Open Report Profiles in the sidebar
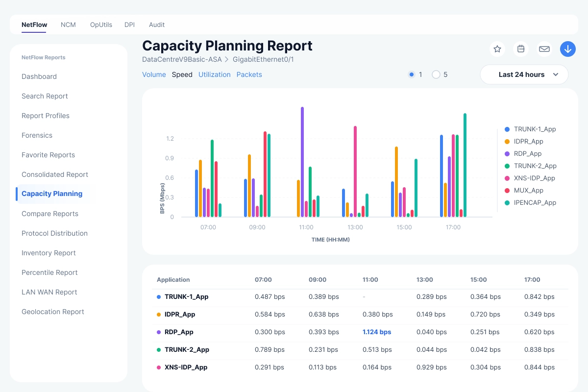The height and width of the screenshot is (392, 588). tap(46, 116)
